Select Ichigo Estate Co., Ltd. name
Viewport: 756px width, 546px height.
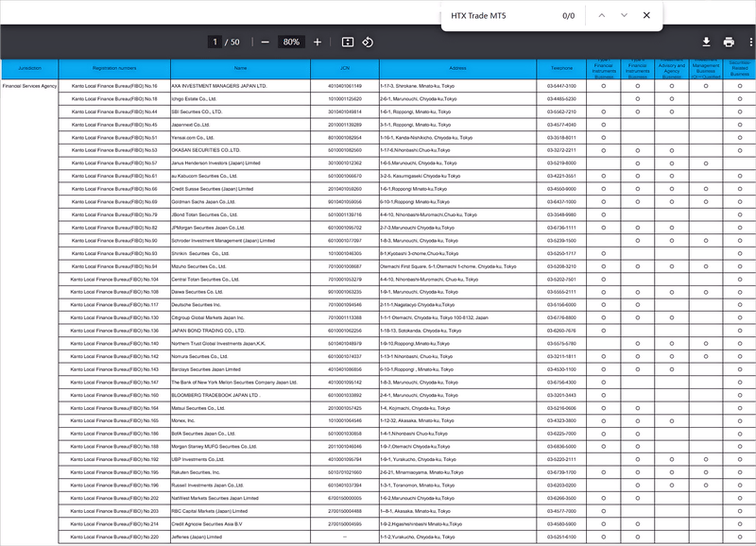194,99
